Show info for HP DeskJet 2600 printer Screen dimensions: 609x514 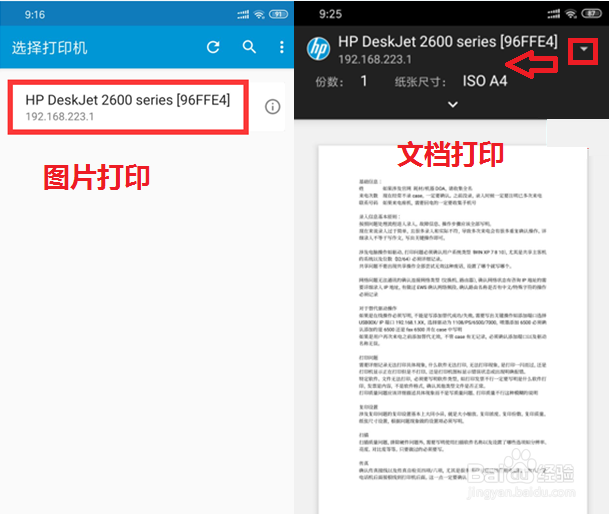point(272,106)
